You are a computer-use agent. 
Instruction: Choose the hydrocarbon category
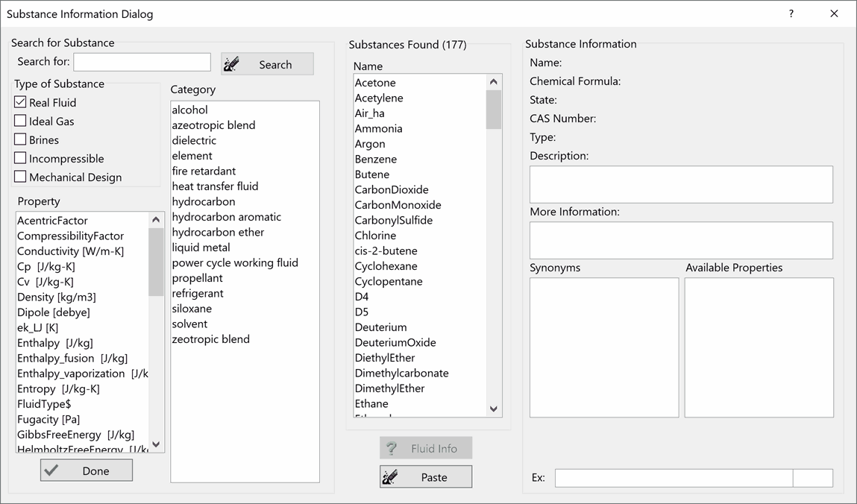click(204, 201)
